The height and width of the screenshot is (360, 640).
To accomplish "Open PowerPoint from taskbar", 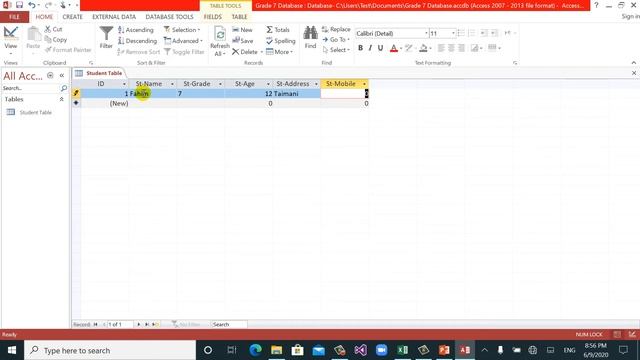I will pos(444,350).
